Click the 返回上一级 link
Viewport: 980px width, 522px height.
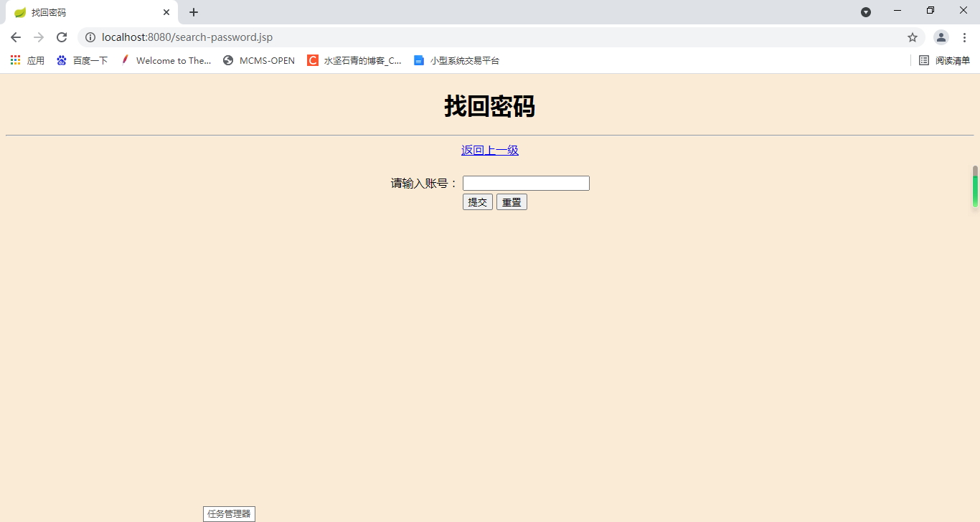click(x=490, y=150)
